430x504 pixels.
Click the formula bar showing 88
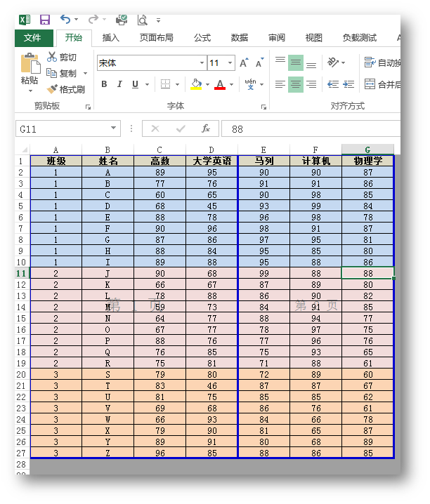pos(311,129)
